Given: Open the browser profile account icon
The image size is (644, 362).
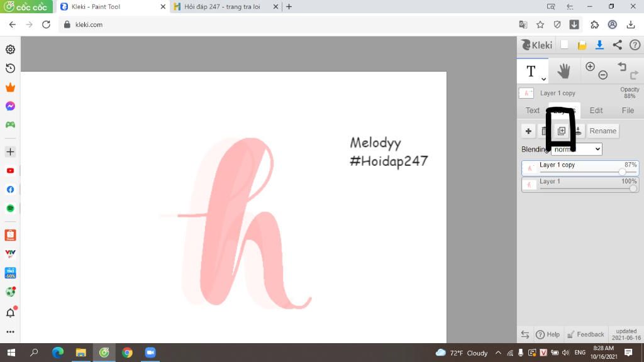Looking at the screenshot, I should (613, 25).
